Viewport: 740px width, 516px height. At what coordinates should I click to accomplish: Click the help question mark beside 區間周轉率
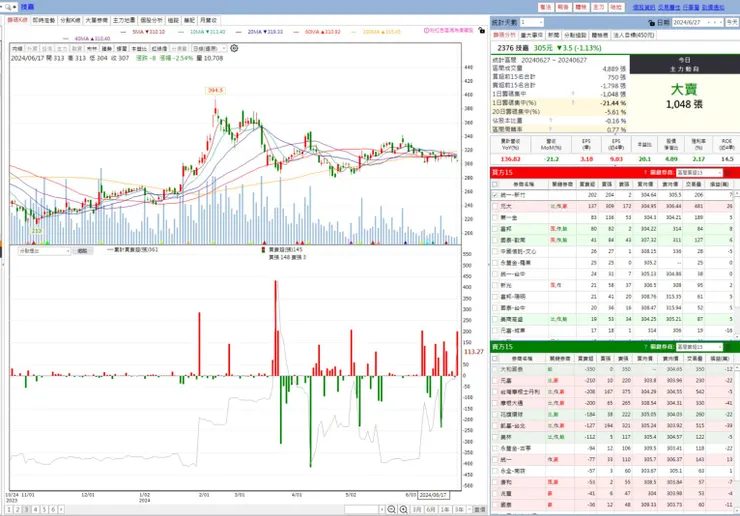coord(551,129)
